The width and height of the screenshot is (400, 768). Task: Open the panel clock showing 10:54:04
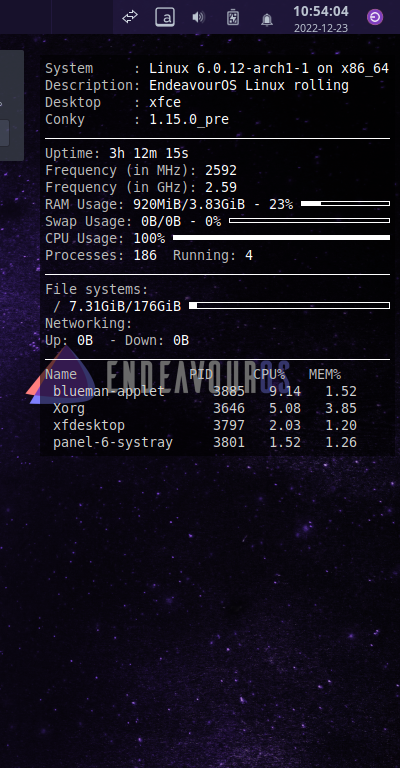(321, 11)
